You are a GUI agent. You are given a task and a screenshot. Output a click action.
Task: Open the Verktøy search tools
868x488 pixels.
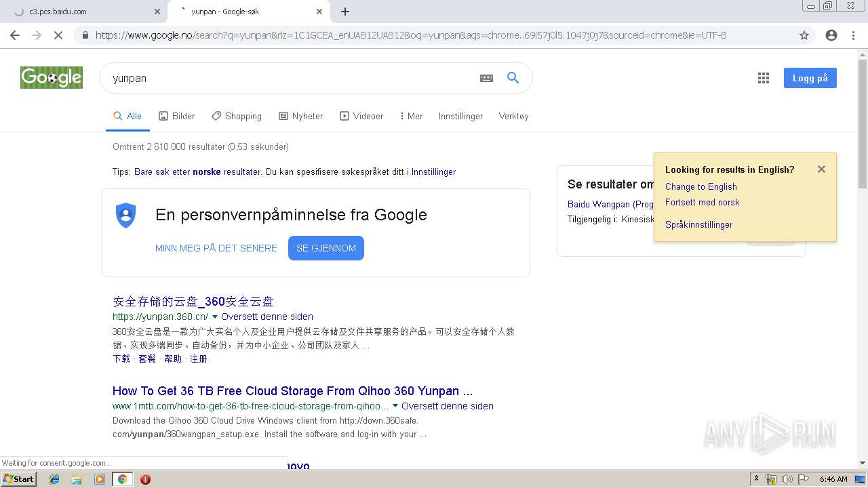tap(513, 116)
